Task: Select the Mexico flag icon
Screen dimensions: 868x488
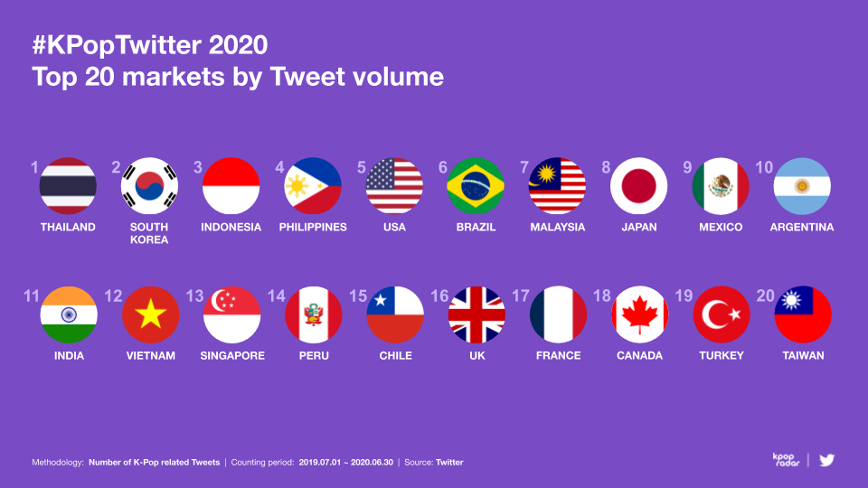Action: click(x=721, y=186)
